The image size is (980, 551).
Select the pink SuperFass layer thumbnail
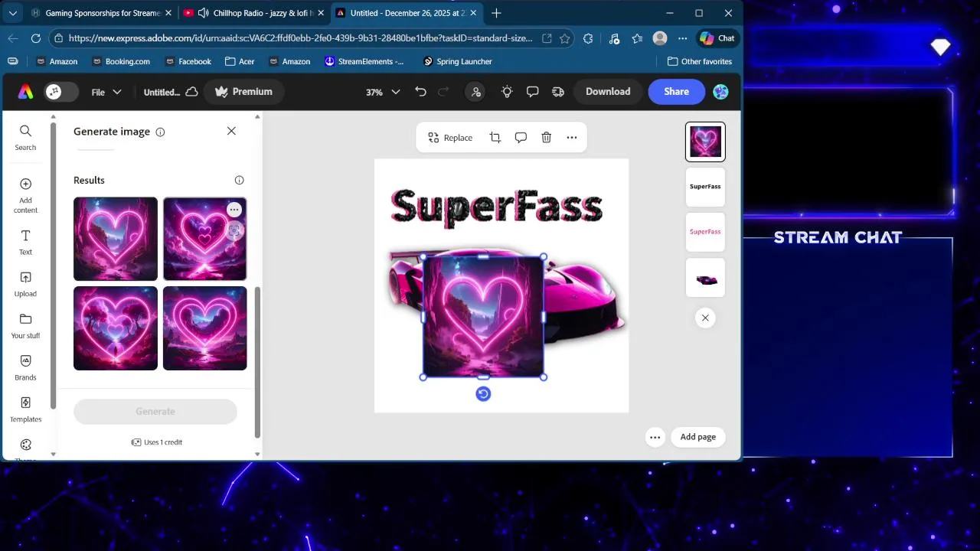705,232
